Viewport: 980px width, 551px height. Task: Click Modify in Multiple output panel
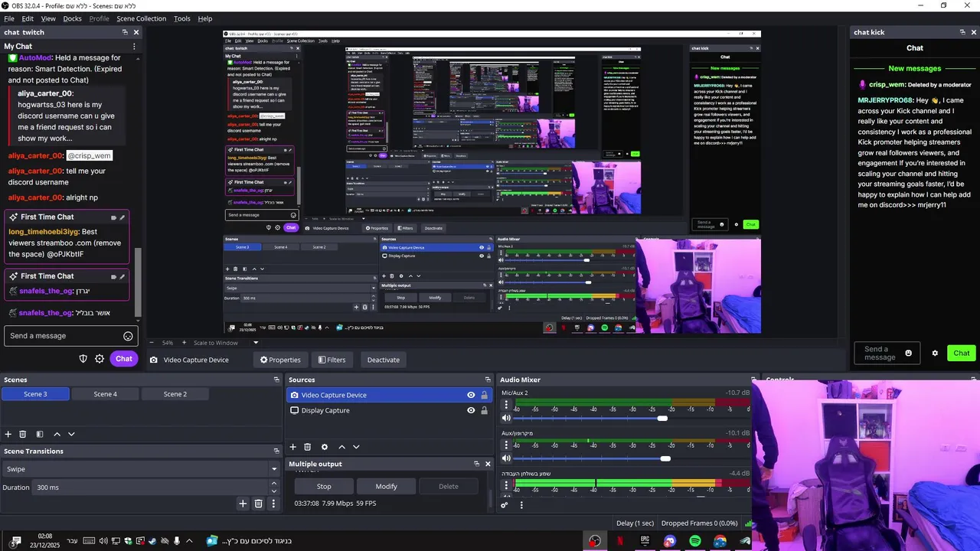[386, 486]
